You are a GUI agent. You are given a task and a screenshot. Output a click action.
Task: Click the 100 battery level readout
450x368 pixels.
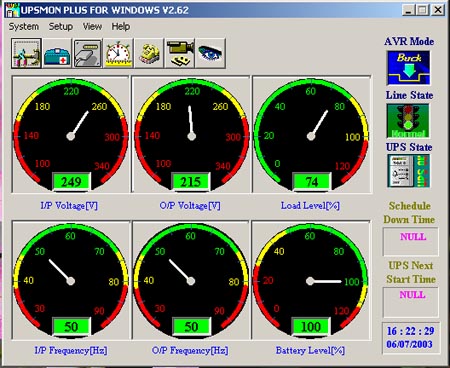click(311, 327)
